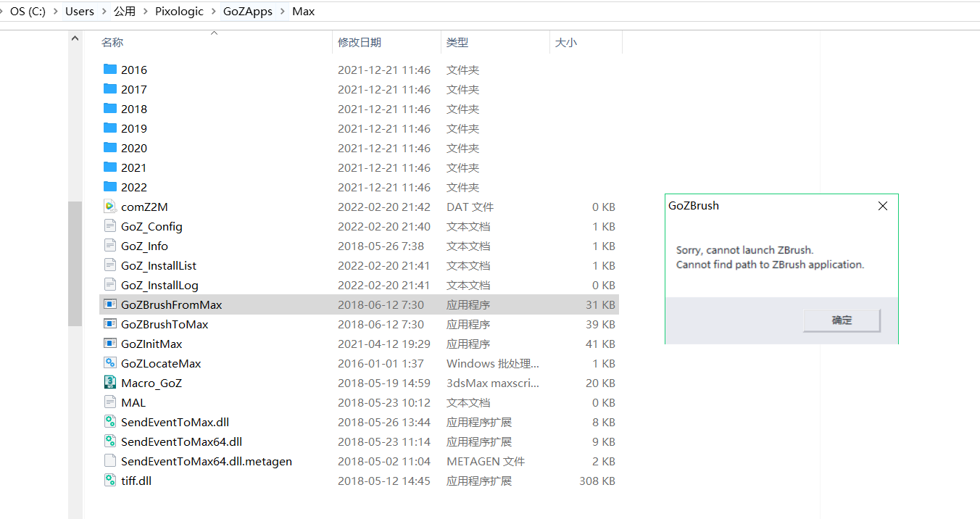The width and height of the screenshot is (980, 519).
Task: Click the navigation pane scrollbar thumb
Action: point(75,264)
